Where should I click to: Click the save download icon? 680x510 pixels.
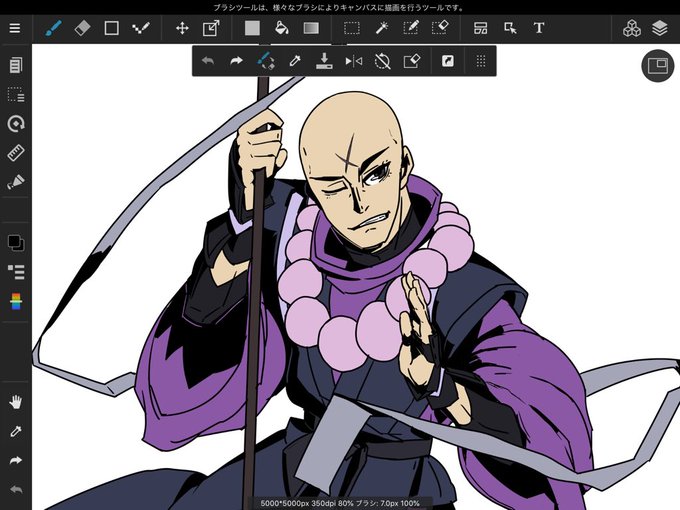[324, 61]
